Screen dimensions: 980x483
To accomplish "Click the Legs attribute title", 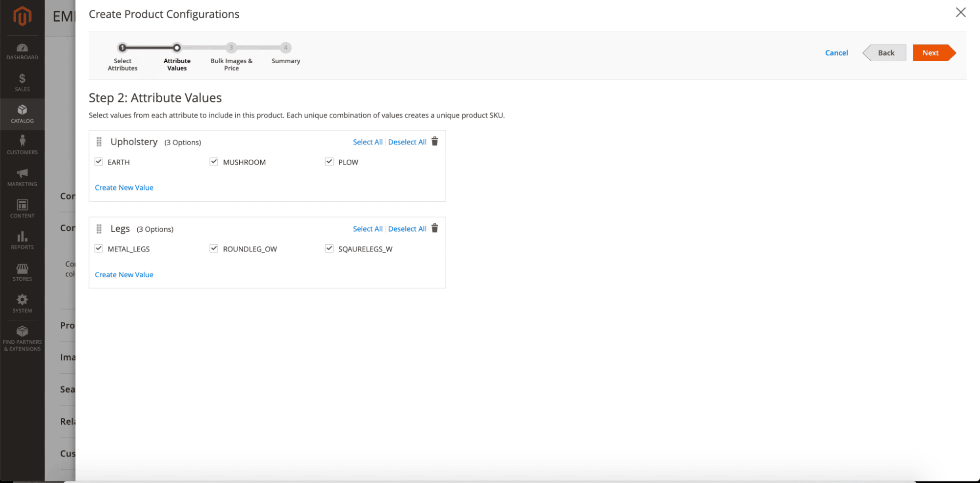I will coord(120,229).
